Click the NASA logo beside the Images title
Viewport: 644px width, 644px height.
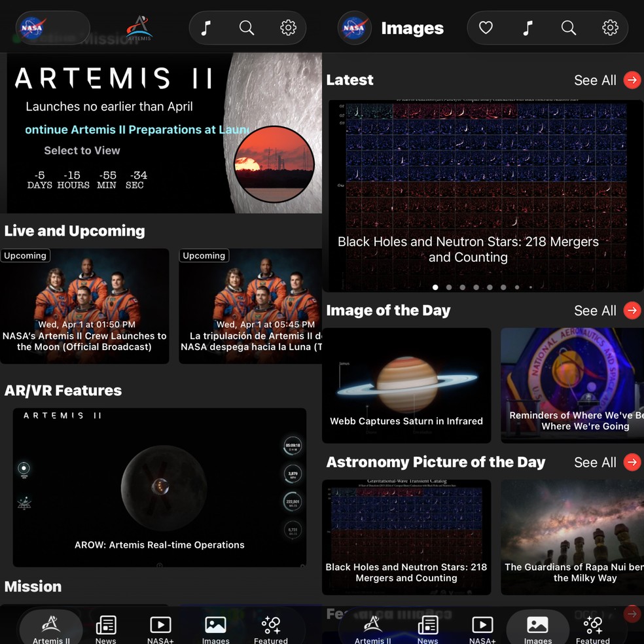353,27
